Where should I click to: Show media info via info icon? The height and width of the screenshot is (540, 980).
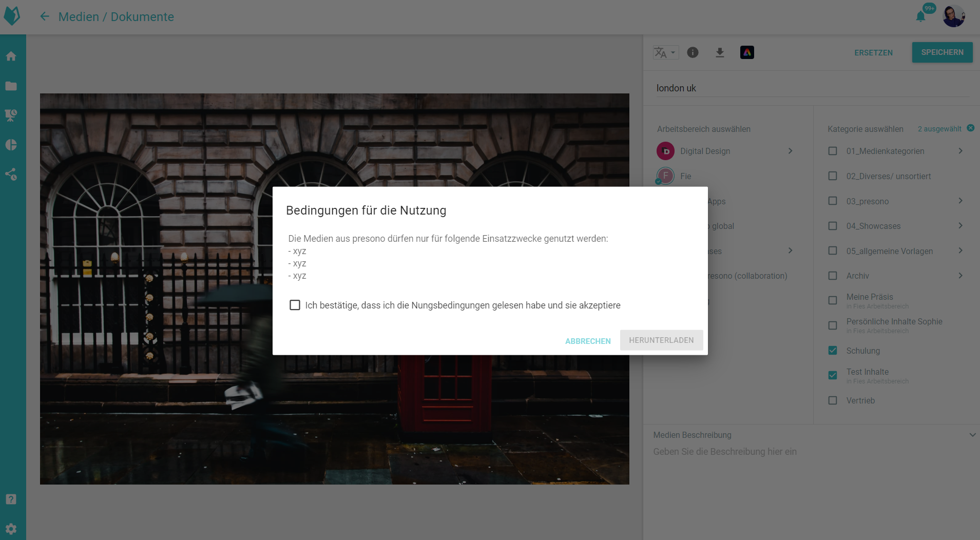tap(693, 52)
